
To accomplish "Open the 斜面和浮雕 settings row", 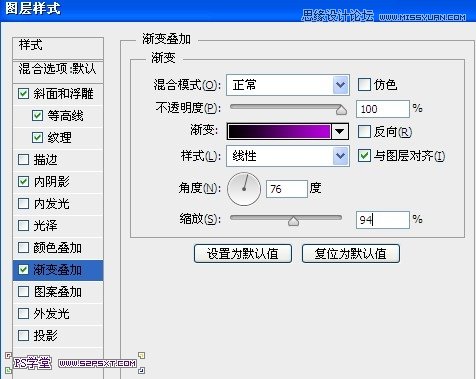I will [58, 94].
